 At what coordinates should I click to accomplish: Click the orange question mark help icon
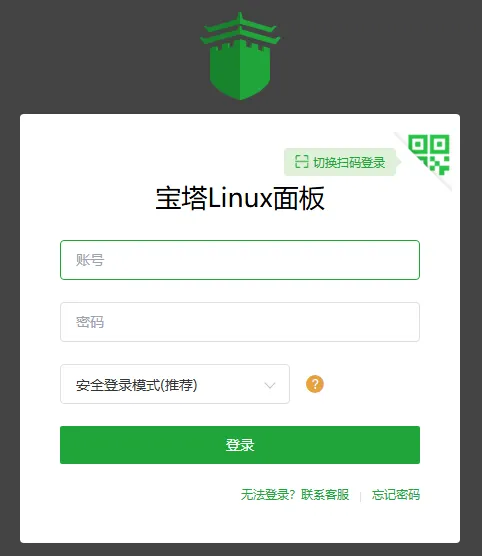[315, 384]
